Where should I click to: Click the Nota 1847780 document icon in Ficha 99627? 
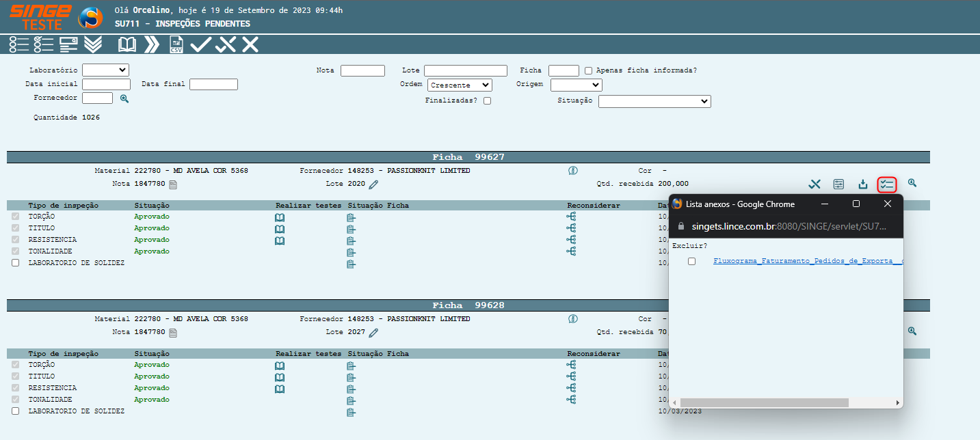(x=173, y=184)
